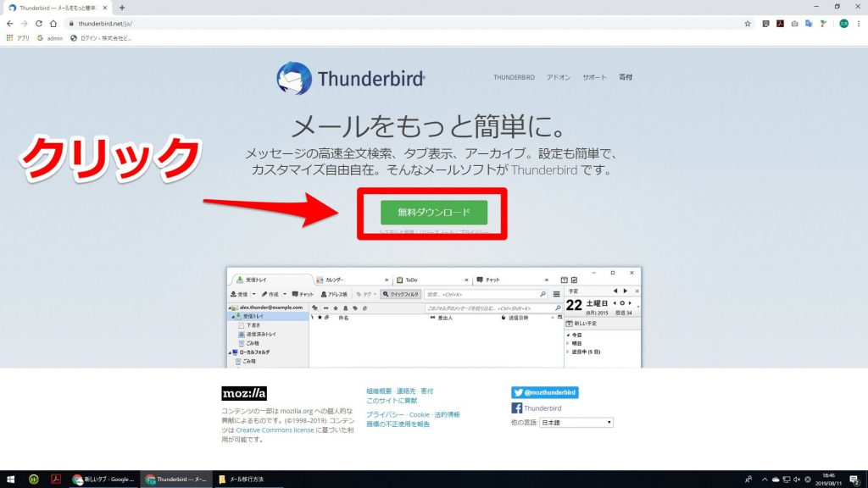The width and height of the screenshot is (868, 488).
Task: Open the 寄付 nav menu item
Action: pos(626,77)
